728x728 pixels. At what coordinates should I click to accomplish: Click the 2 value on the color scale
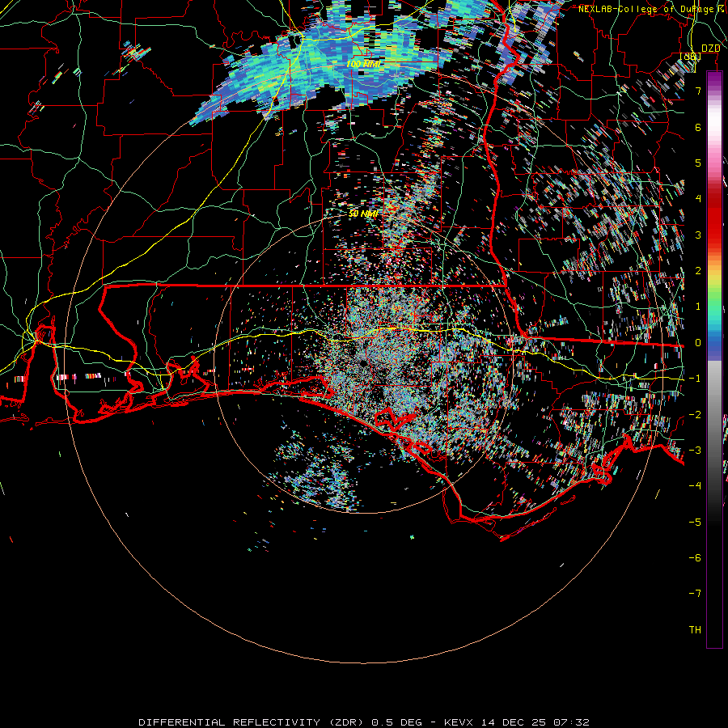(x=698, y=271)
